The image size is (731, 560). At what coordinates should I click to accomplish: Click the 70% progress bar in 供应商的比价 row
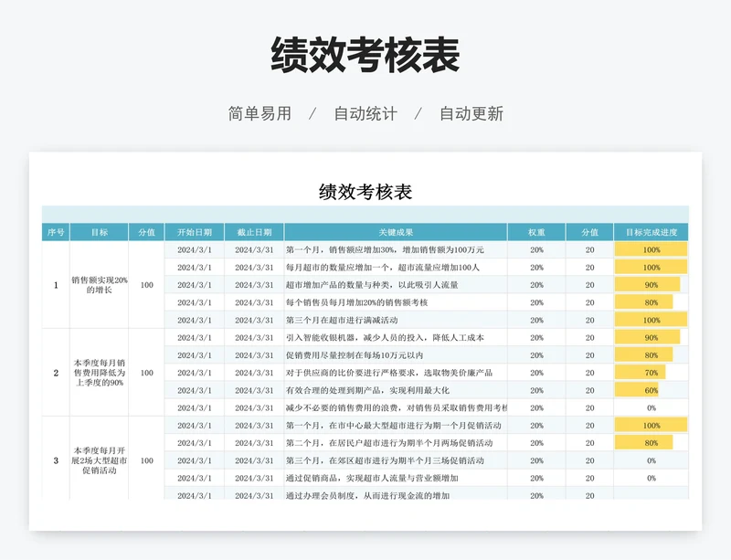[x=641, y=373]
